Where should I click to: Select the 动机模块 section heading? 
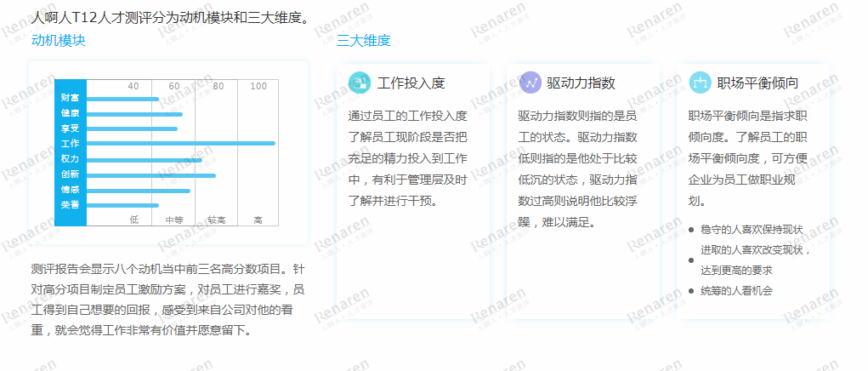[x=58, y=40]
